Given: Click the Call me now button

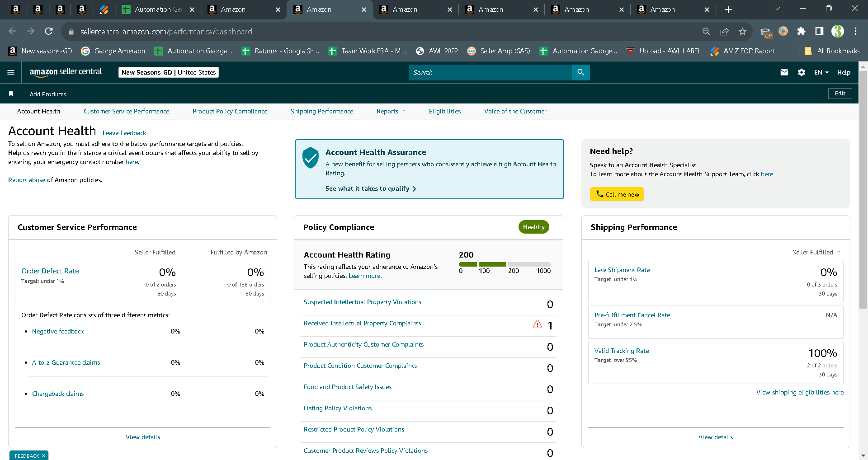Looking at the screenshot, I should tap(617, 194).
